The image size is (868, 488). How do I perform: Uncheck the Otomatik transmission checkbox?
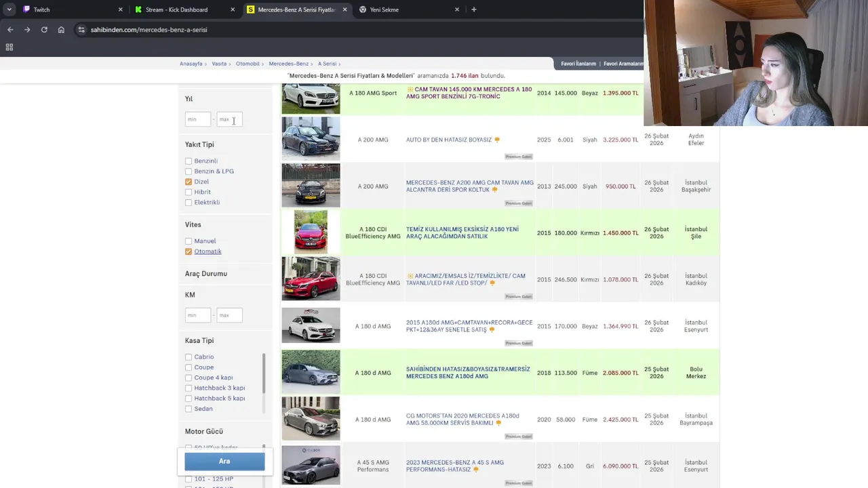(189, 251)
